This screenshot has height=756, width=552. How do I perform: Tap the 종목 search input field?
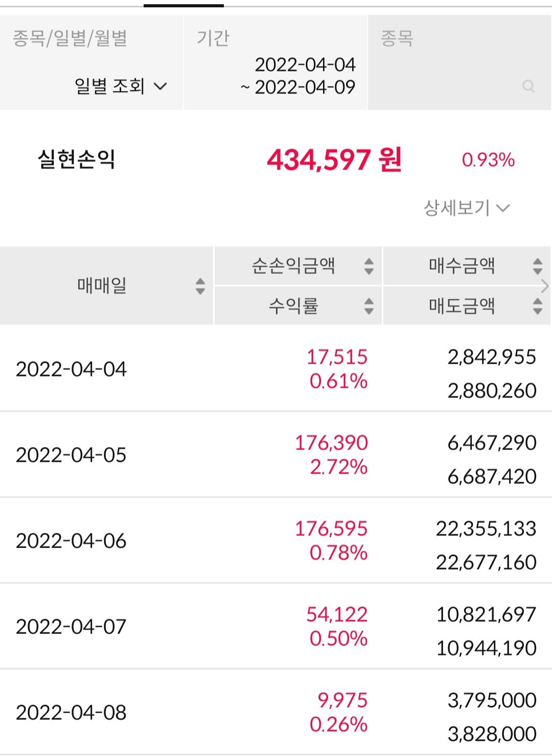click(x=459, y=62)
